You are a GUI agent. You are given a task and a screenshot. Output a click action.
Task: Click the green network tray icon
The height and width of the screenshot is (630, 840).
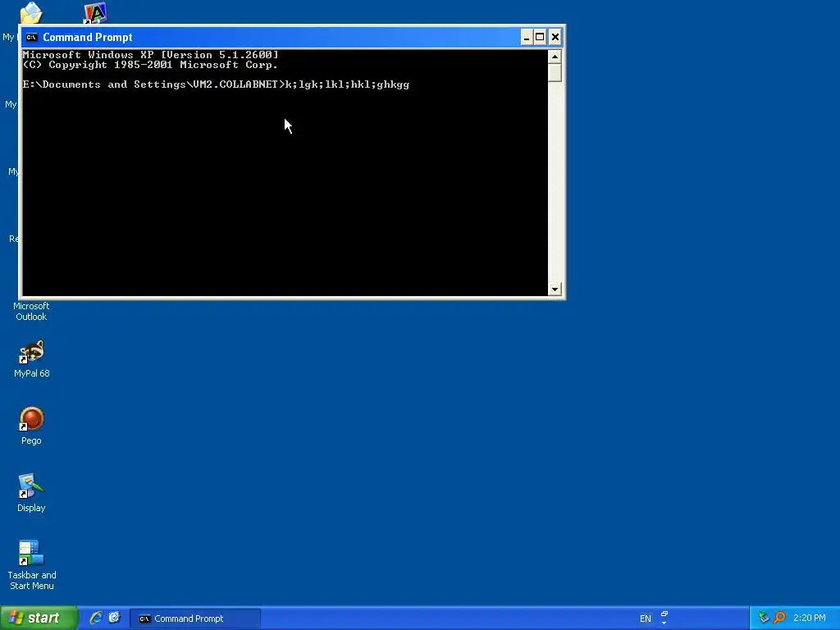coord(764,618)
